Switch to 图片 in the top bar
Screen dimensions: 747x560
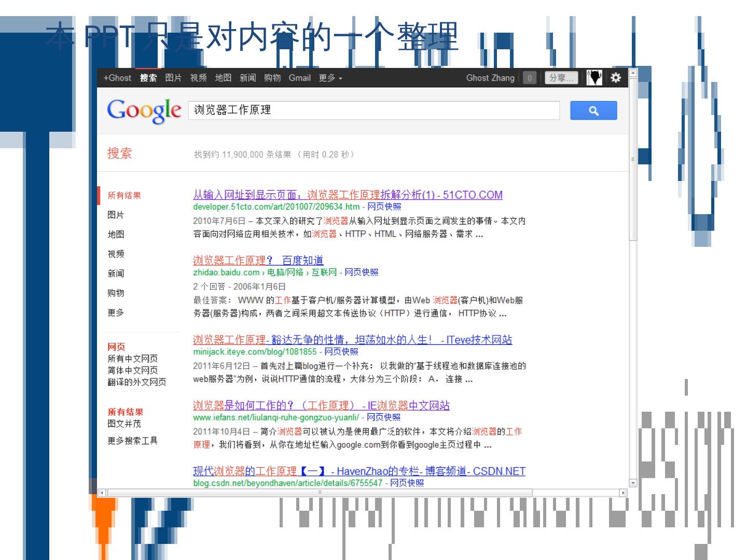click(173, 78)
